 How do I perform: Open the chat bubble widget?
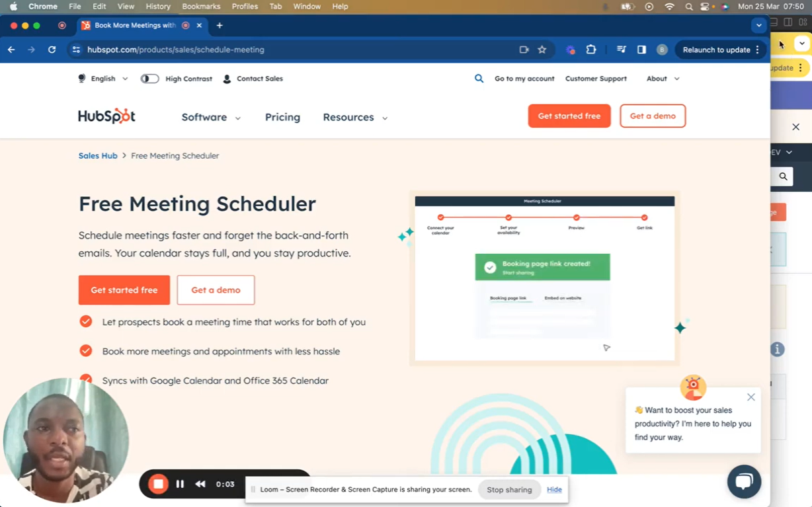tap(744, 481)
